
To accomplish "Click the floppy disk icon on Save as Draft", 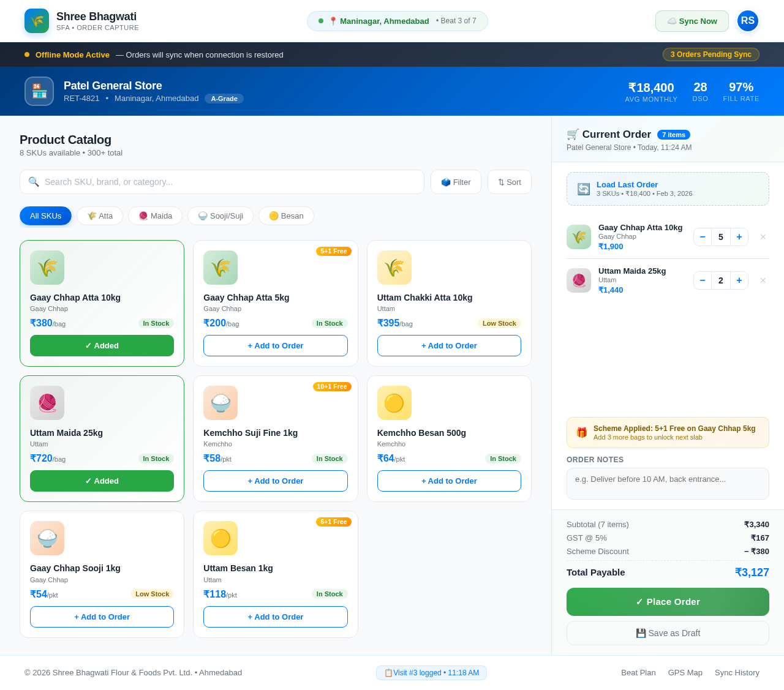I will point(640,632).
